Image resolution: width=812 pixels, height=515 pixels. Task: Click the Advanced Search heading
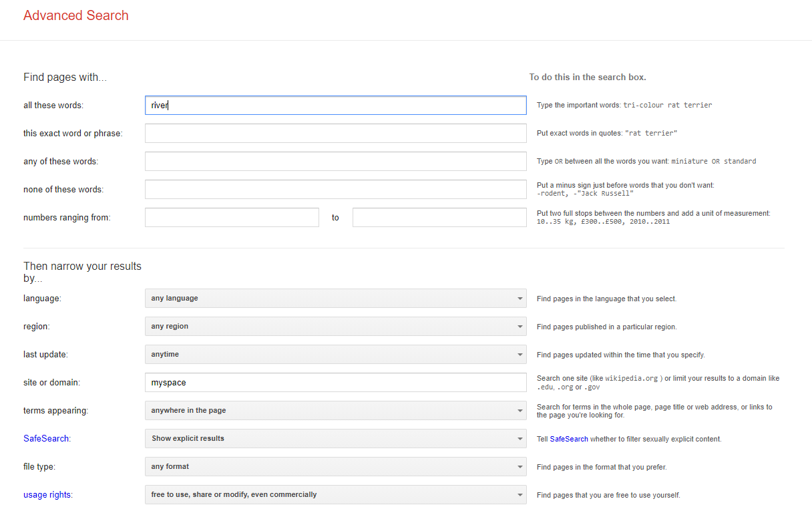(76, 15)
